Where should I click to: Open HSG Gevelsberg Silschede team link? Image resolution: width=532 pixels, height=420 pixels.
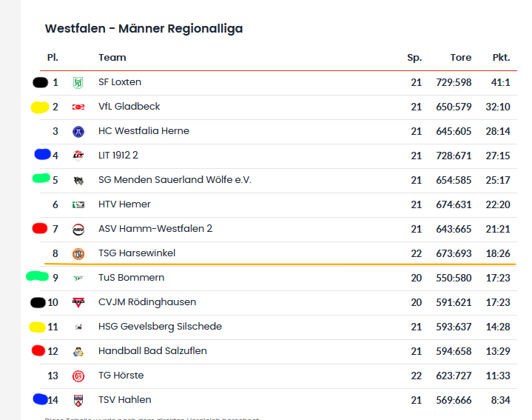tap(160, 327)
